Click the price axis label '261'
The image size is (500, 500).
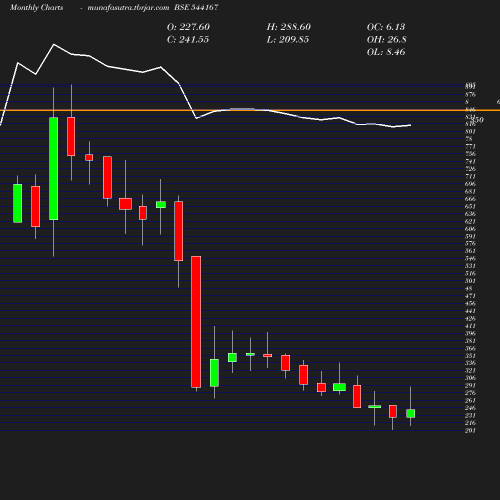click(x=470, y=401)
